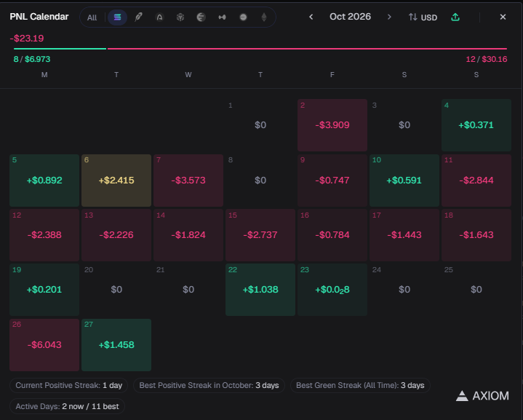Click the total PNL value -$23.19
This screenshot has height=420, width=523.
pyautogui.click(x=27, y=39)
